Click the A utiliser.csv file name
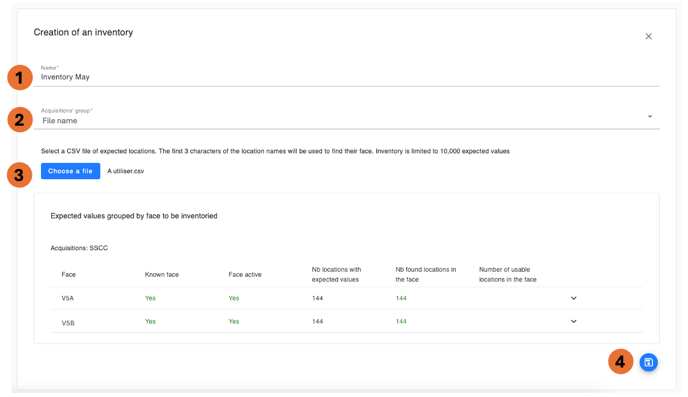Image resolution: width=688 pixels, height=397 pixels. coord(125,171)
